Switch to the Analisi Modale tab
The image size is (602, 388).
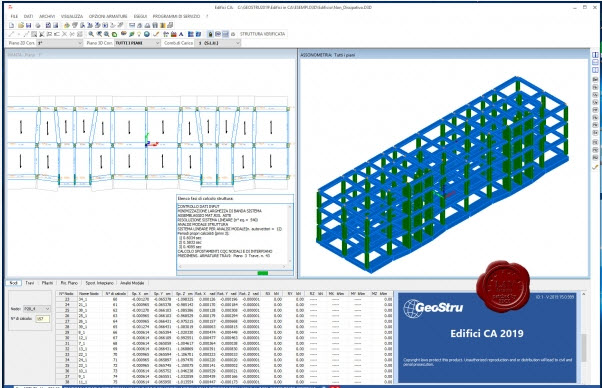click(x=132, y=283)
